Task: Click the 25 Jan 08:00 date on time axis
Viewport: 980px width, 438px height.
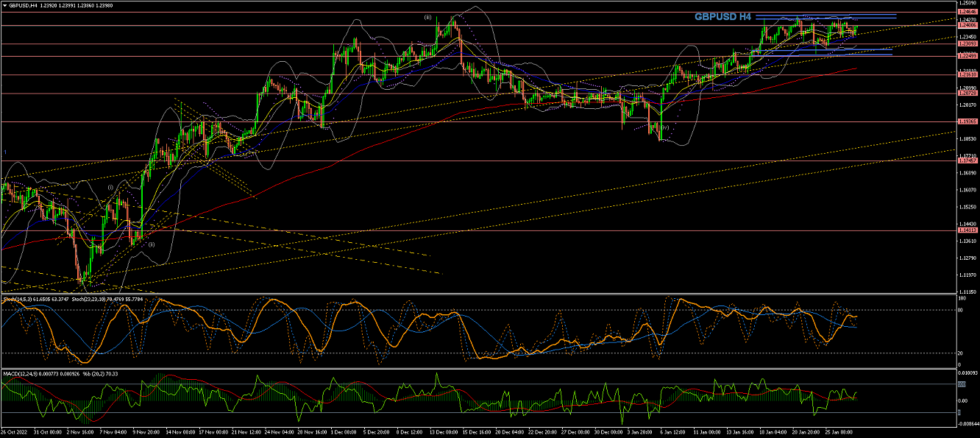Action: click(x=839, y=433)
